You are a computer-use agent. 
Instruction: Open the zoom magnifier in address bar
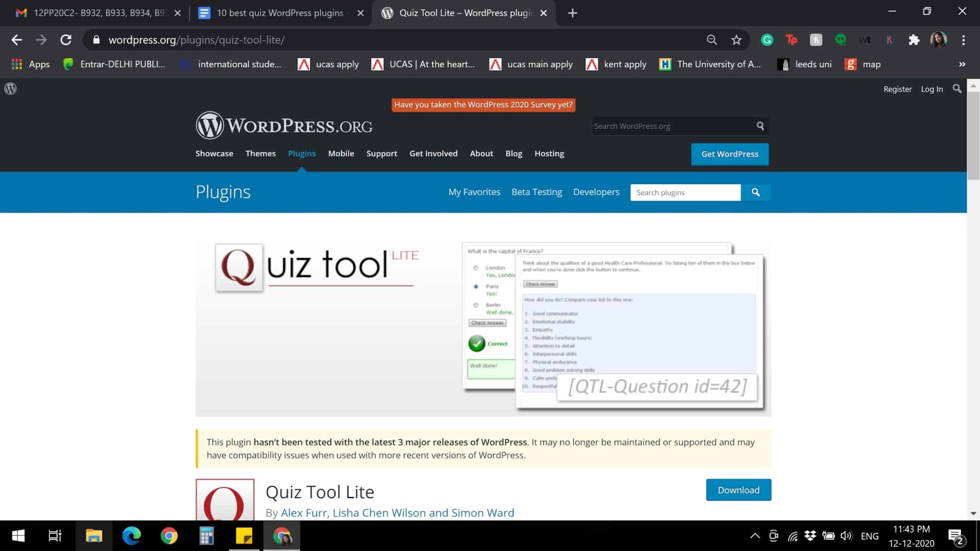712,40
